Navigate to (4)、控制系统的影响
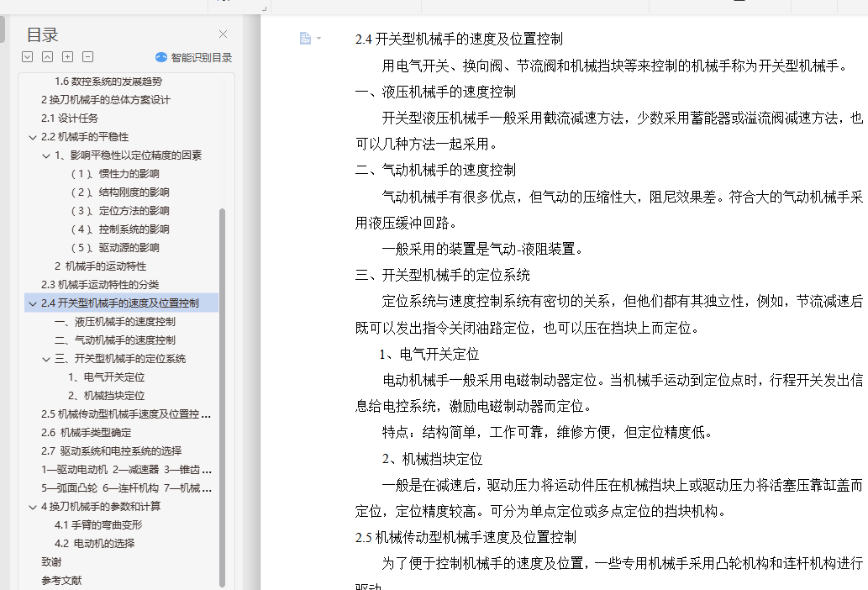Screen dimensions: 868x590 tap(120, 229)
